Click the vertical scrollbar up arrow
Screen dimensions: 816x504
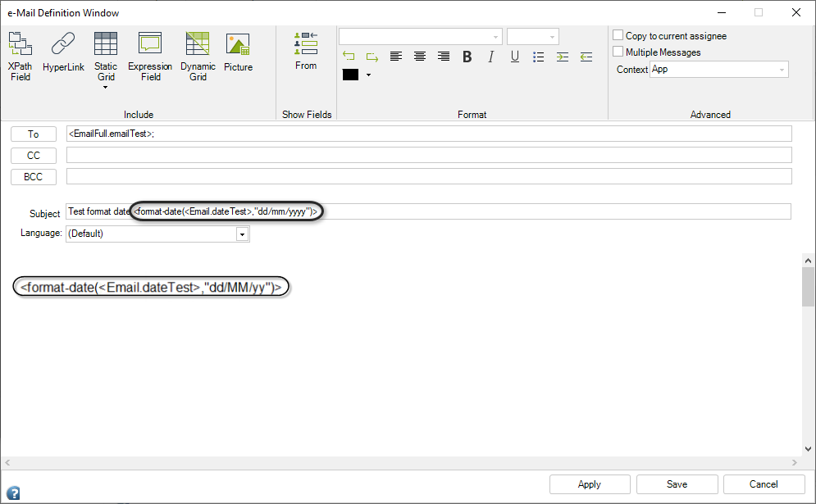click(808, 260)
